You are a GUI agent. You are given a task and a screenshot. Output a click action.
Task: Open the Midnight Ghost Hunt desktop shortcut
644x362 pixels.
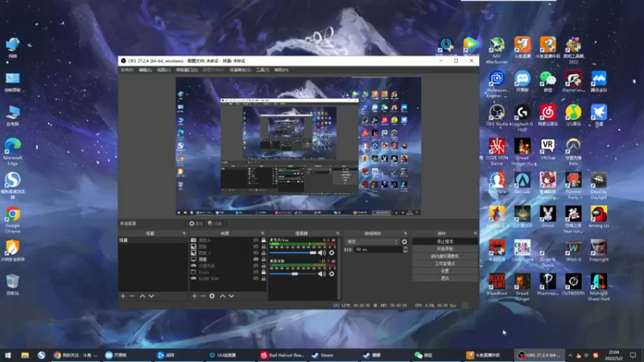[x=598, y=288]
